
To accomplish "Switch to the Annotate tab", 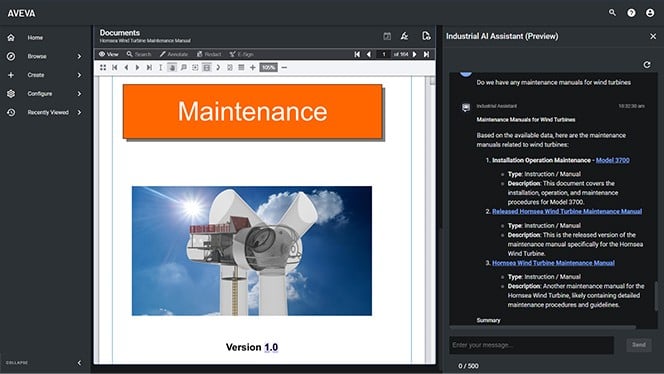I will (x=174, y=54).
